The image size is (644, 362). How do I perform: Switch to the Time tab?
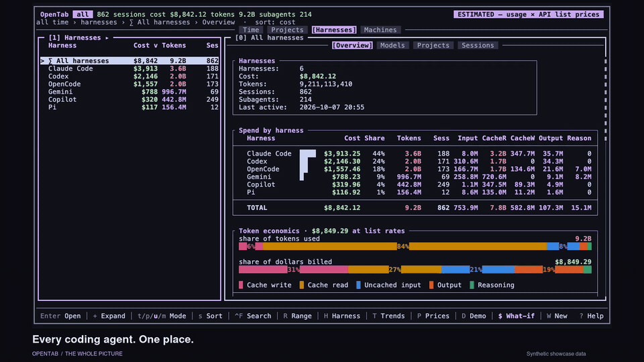250,30
